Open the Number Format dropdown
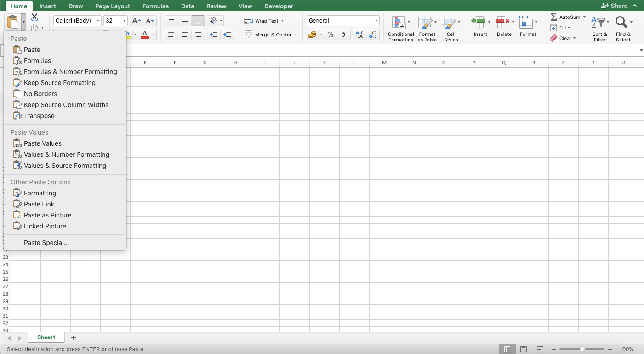Image resolution: width=644 pixels, height=354 pixels. [342, 20]
